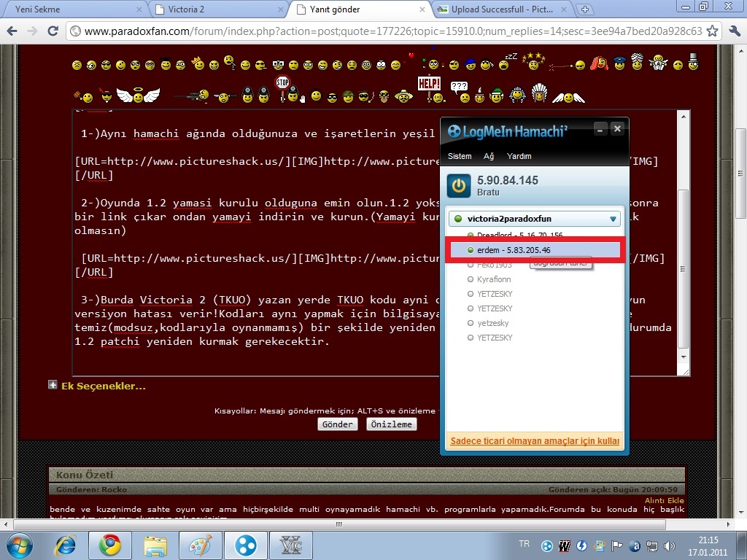Switch to Hamachi on the taskbar

(x=246, y=545)
